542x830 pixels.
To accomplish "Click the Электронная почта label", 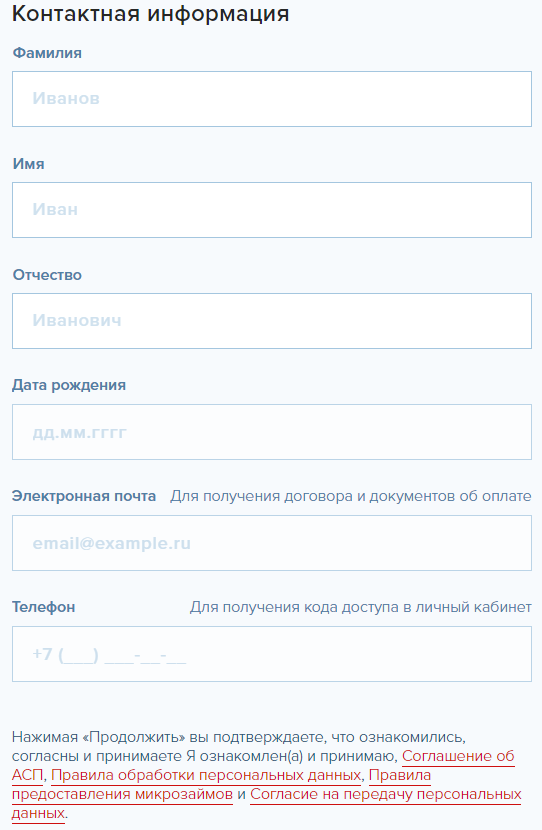I will pyautogui.click(x=84, y=497).
